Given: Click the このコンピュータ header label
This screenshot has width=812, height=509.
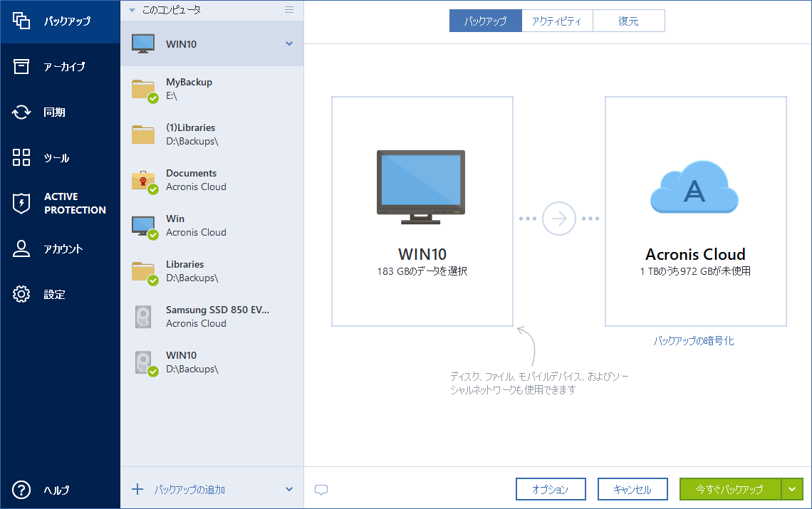Looking at the screenshot, I should pos(172,10).
